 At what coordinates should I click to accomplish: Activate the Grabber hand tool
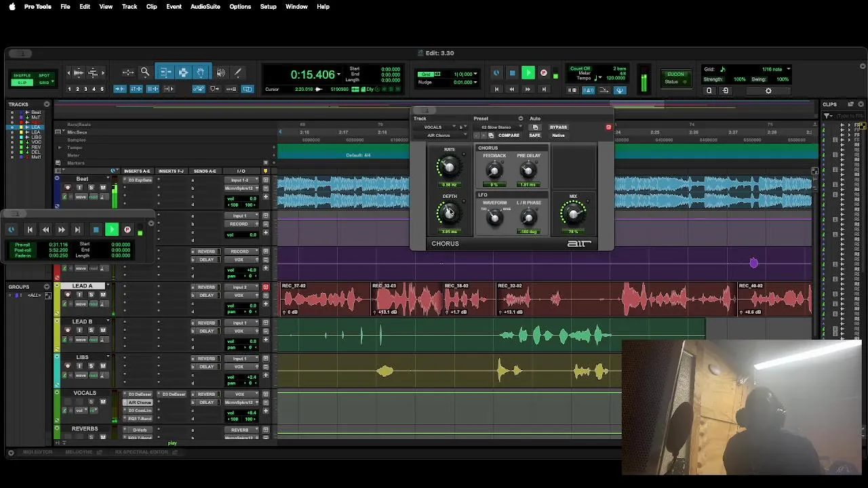[201, 72]
